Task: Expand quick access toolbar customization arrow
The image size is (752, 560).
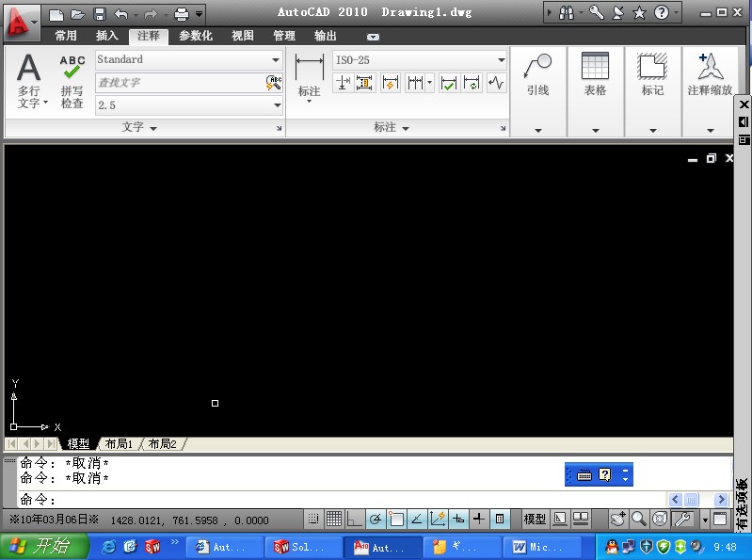Action: pos(199,14)
